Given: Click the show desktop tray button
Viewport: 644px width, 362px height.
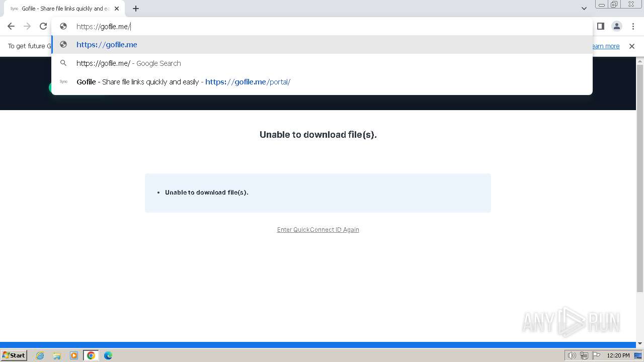Looking at the screenshot, I should tap(638, 355).
